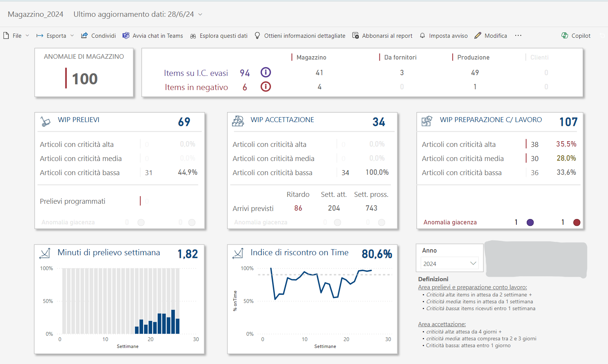
Task: Click Imposta avviso bell option
Action: point(444,35)
